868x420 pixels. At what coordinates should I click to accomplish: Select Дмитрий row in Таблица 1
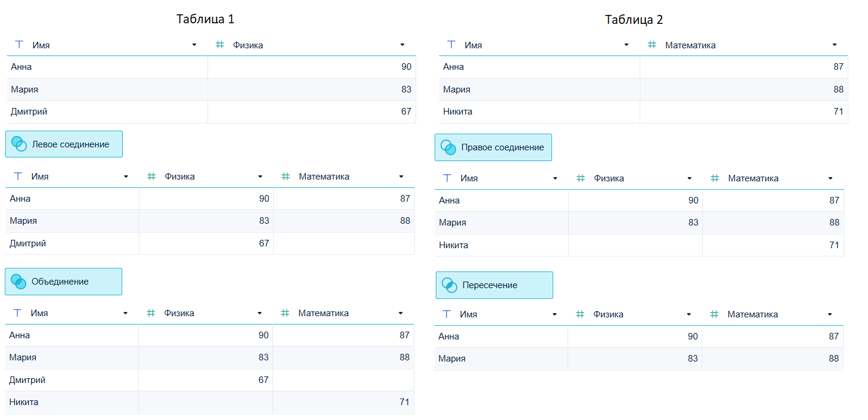(x=211, y=112)
